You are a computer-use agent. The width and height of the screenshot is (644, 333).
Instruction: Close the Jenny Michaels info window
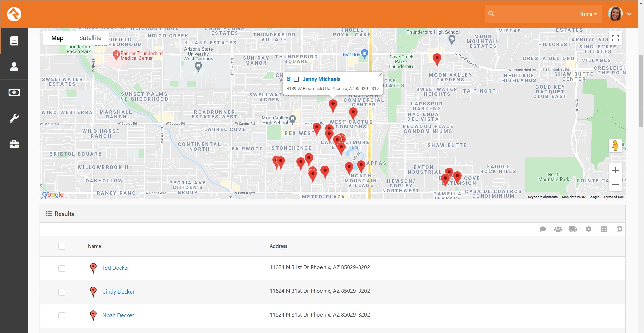click(380, 75)
